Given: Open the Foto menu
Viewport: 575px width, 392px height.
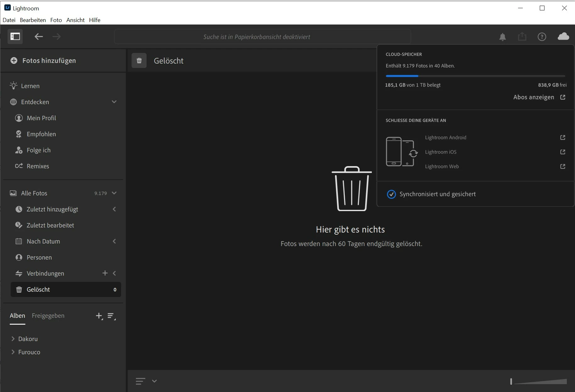Looking at the screenshot, I should click(x=56, y=20).
